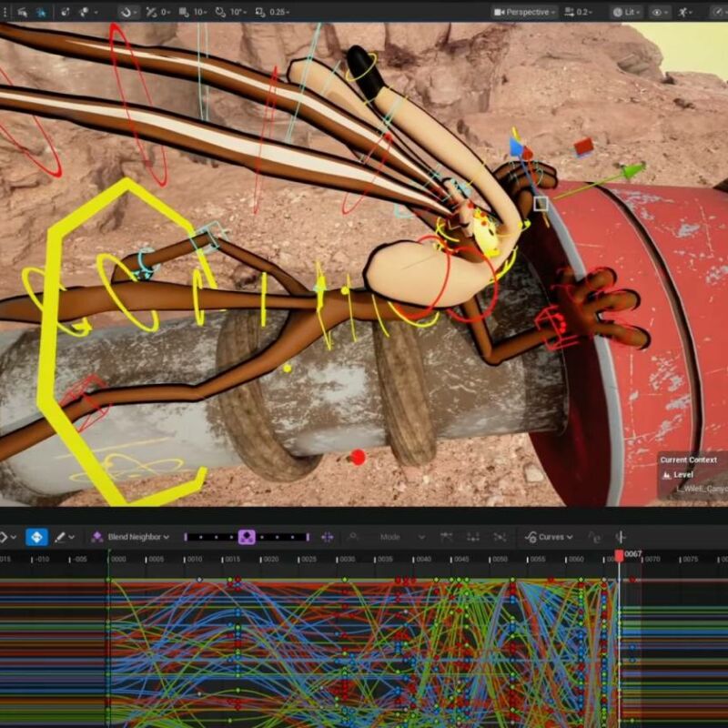Click the dimmed icon left of Mode
The width and height of the screenshot is (728, 728).
(x=353, y=537)
